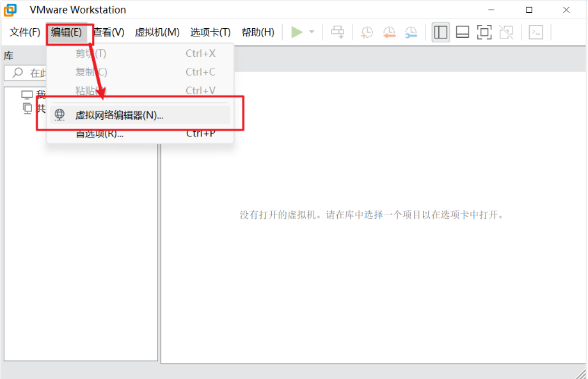Select the shared VMs tree item
This screenshot has height=379, width=588.
point(34,108)
